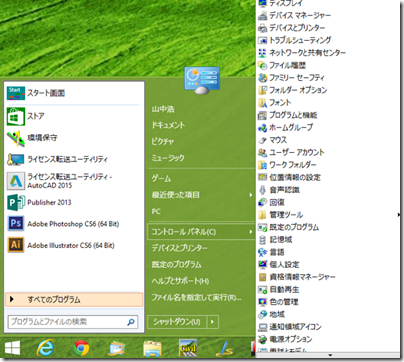Click the 回復 icon
404x362 pixels.
[262, 202]
